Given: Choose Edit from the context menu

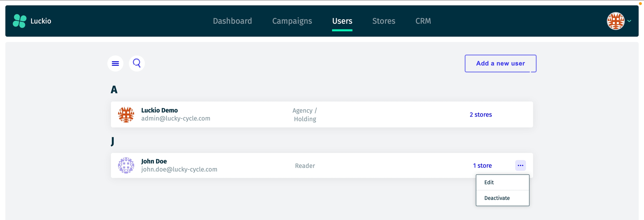Looking at the screenshot, I should pyautogui.click(x=489, y=182).
